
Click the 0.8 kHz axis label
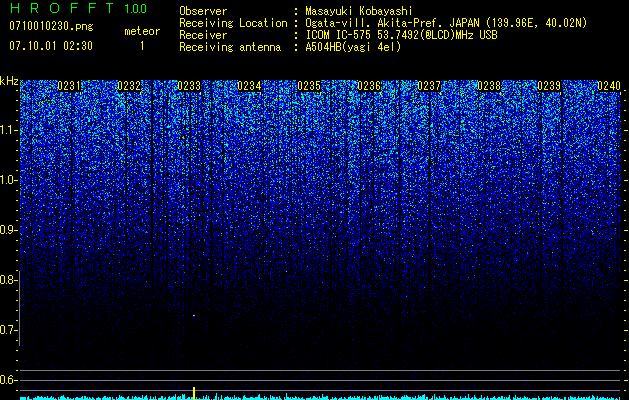[8, 280]
